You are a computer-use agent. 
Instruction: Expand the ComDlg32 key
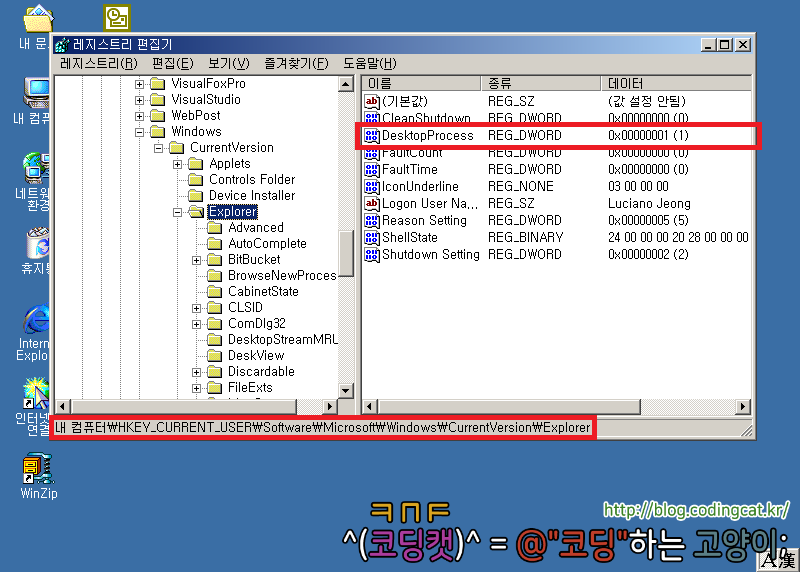[196, 324]
